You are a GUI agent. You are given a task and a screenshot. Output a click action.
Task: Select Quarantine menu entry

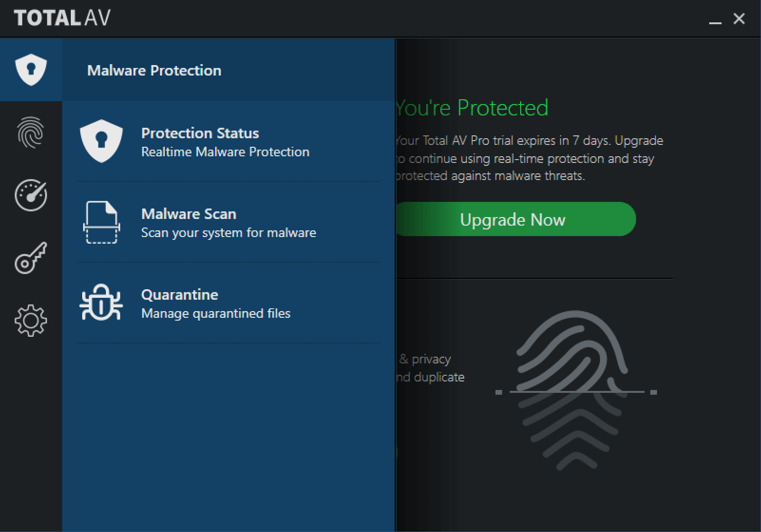pyautogui.click(x=228, y=303)
